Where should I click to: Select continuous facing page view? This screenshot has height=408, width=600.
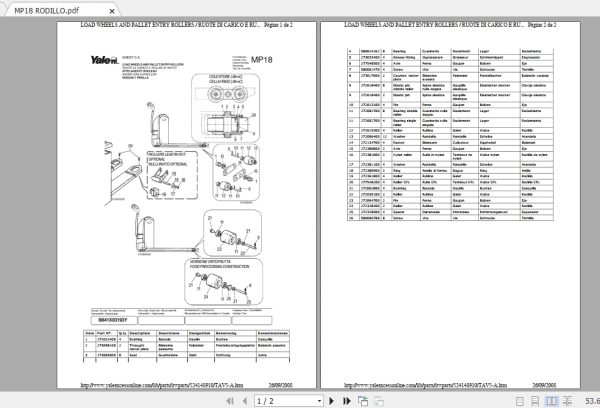tap(567, 401)
